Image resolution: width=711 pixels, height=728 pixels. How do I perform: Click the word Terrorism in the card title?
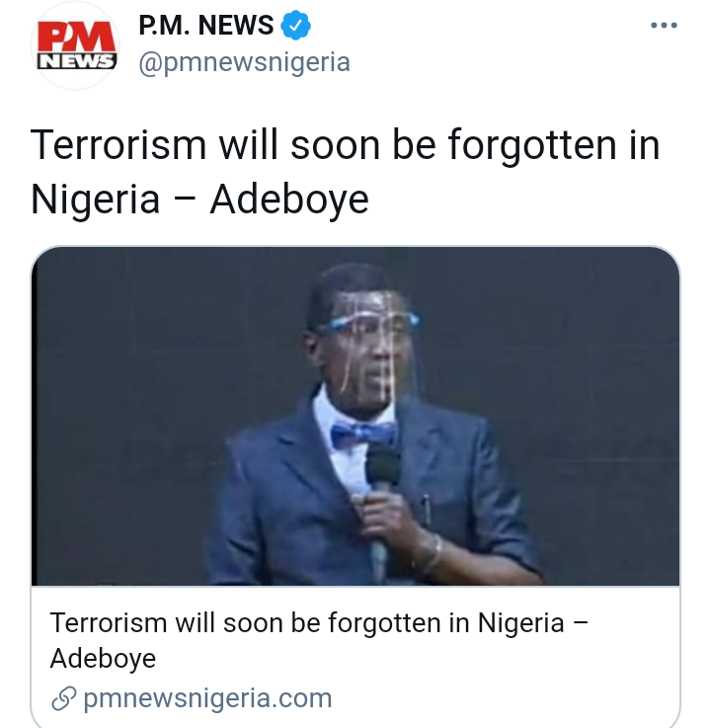tap(109, 622)
